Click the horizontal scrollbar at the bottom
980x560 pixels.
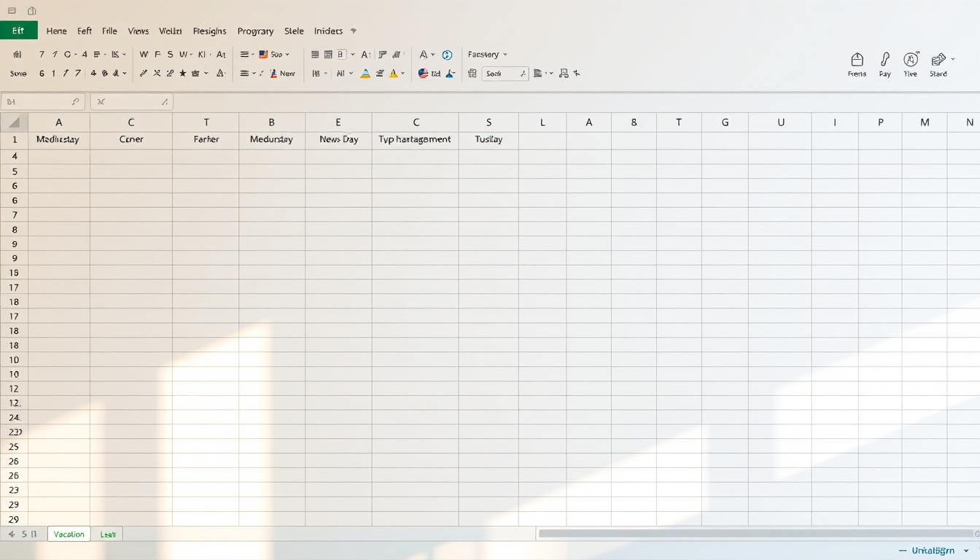click(755, 534)
